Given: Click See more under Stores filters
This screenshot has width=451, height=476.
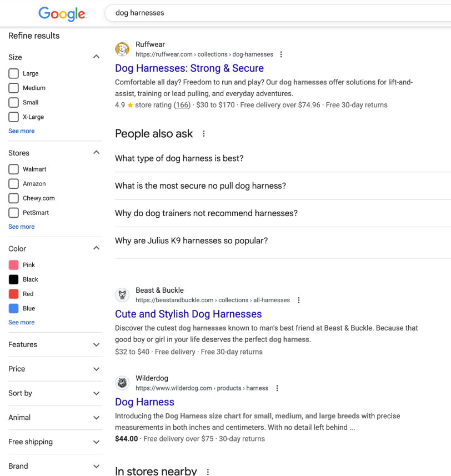Looking at the screenshot, I should (x=21, y=227).
